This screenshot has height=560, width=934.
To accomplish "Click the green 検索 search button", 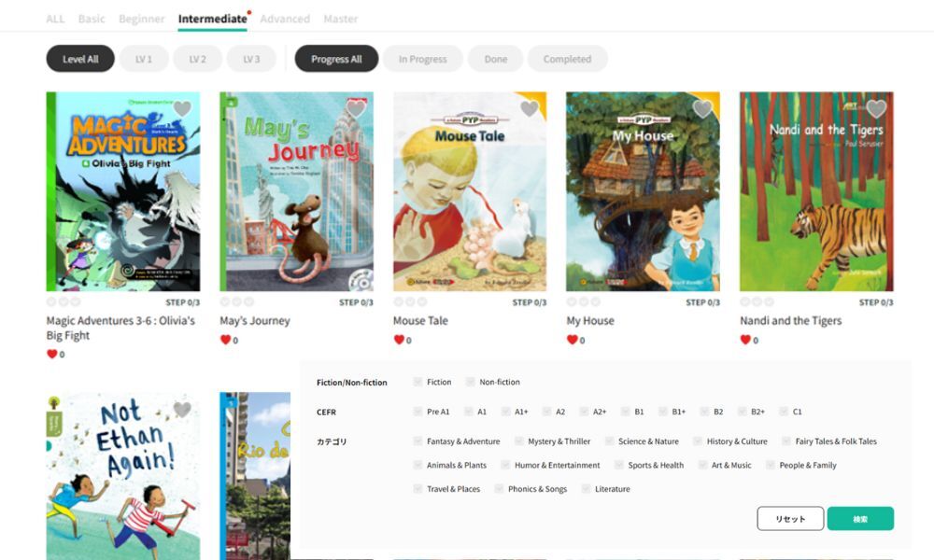I will pyautogui.click(x=860, y=519).
